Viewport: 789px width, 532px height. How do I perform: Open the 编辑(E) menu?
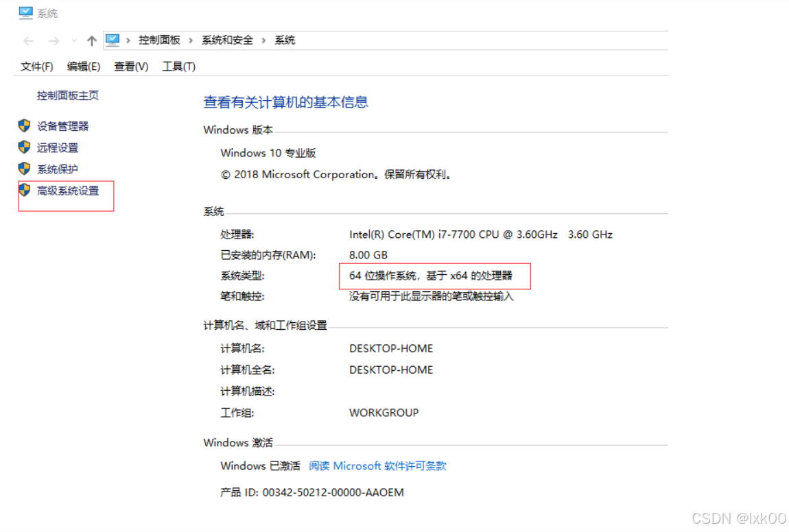pos(84,66)
